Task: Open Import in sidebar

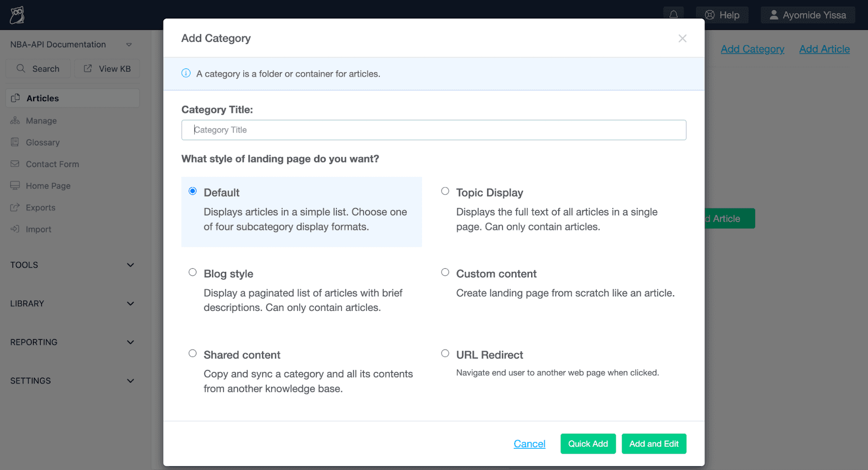Action: pos(39,230)
